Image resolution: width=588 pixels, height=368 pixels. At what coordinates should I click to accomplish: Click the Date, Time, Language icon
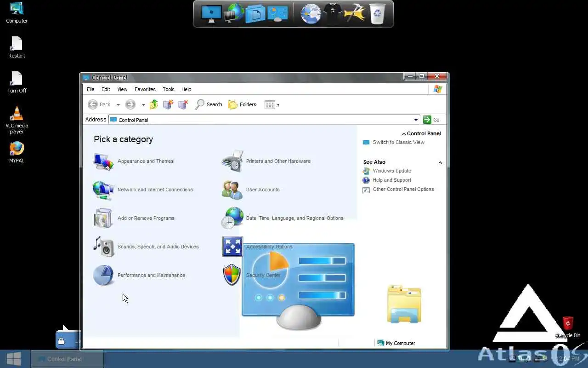point(232,218)
